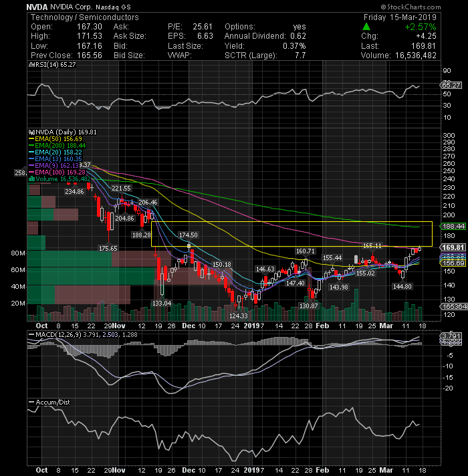
Task: Click the -20 MACD axis label
Action: coord(448,388)
